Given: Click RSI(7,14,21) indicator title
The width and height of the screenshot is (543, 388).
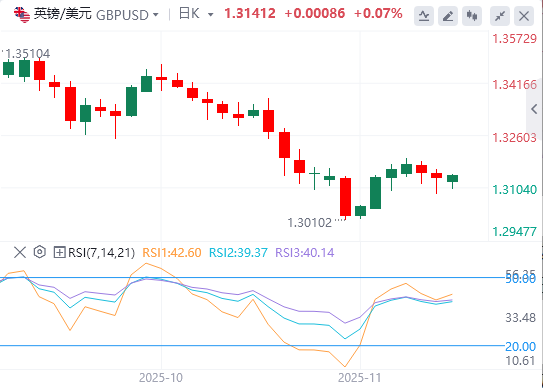Looking at the screenshot, I should point(101,253).
